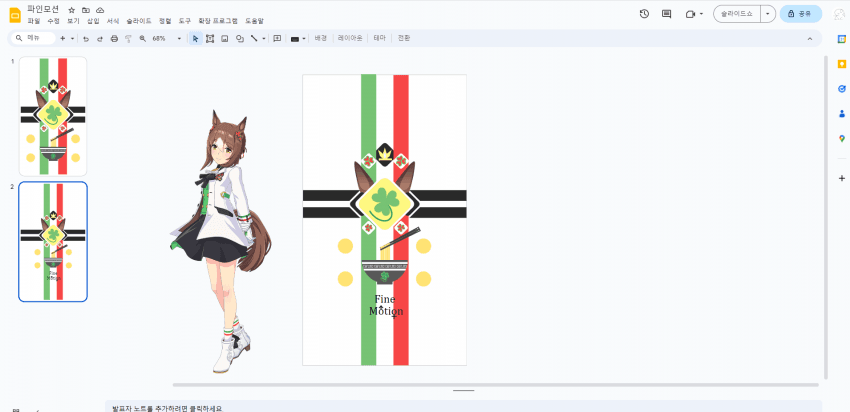
Task: Open the Google Slides home icon
Action: click(15, 15)
